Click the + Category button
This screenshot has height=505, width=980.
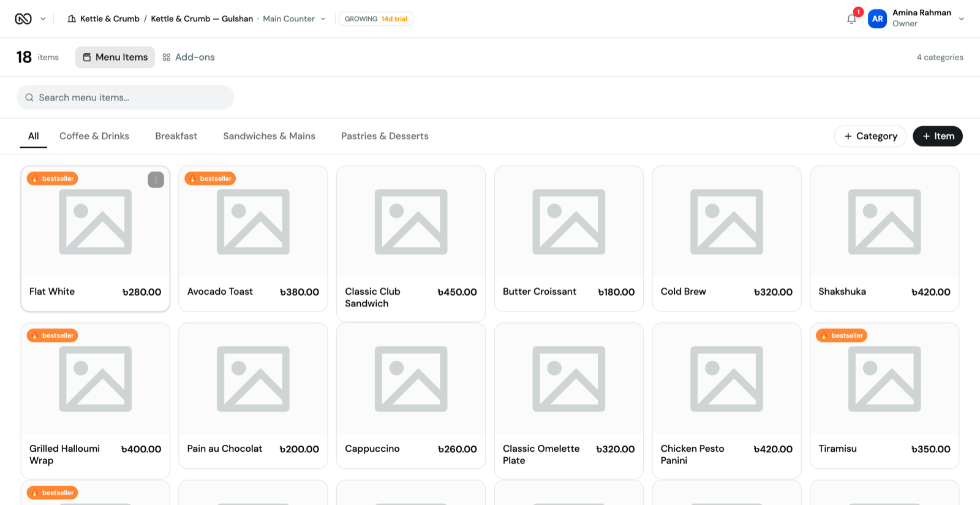coord(870,136)
